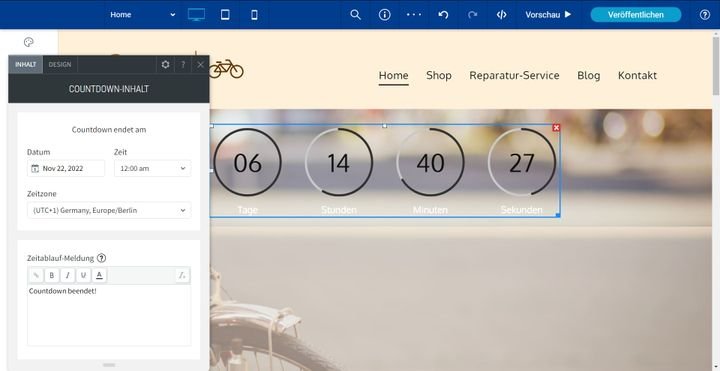Open the Blog navigation link
Screen dimensions: 720x371
click(589, 75)
